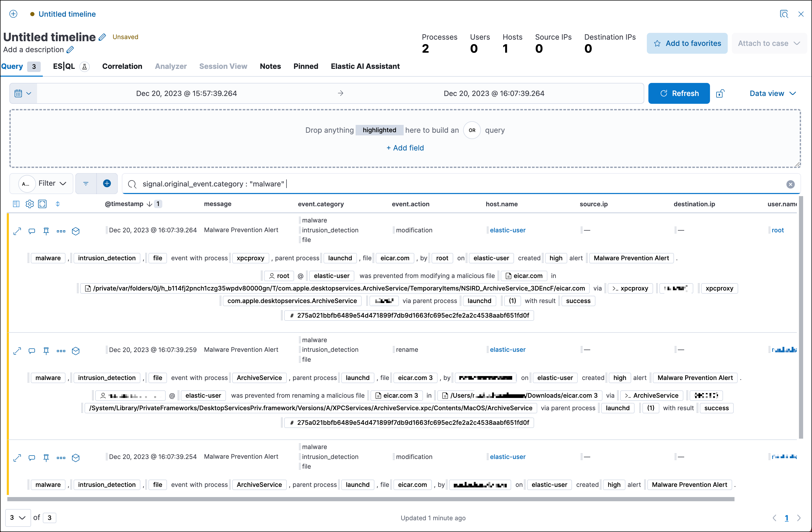Open the field browser columns icon
This screenshot has height=532, width=812.
(x=16, y=204)
